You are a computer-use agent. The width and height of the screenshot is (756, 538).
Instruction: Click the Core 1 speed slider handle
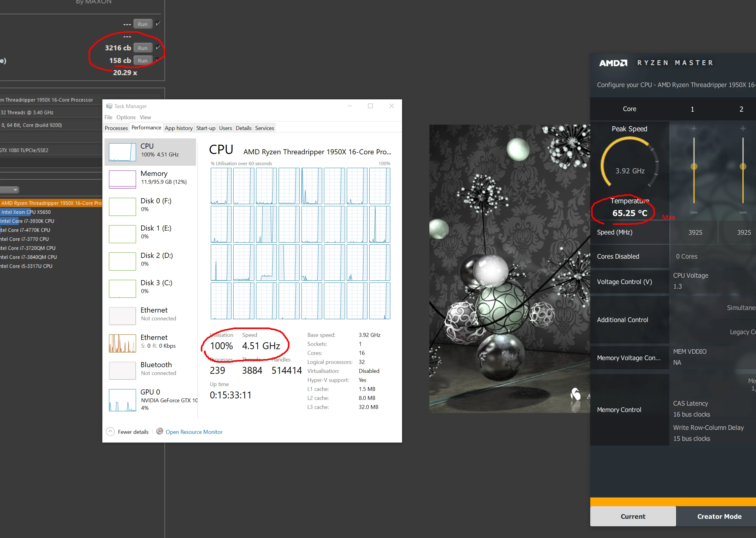pos(694,166)
